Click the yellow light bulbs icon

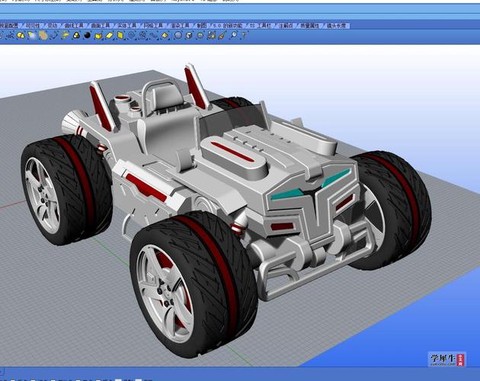point(20,35)
